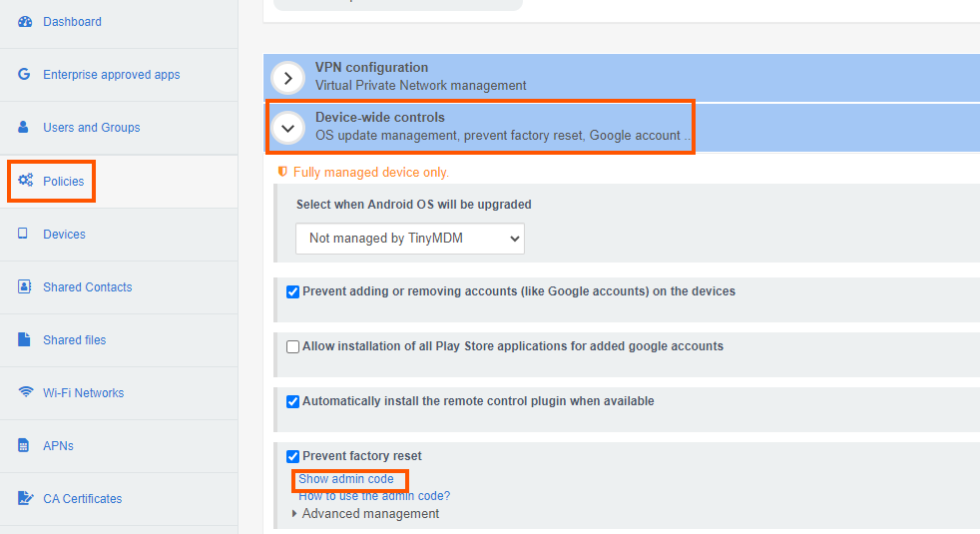
Task: Uncheck Prevent adding or removing accounts
Action: [x=292, y=292]
